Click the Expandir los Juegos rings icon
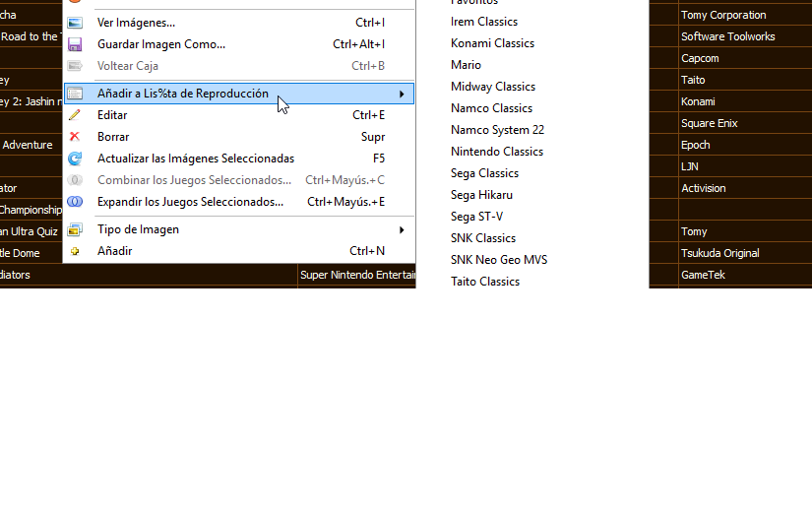Screen dimensions: 812x510 (75, 202)
